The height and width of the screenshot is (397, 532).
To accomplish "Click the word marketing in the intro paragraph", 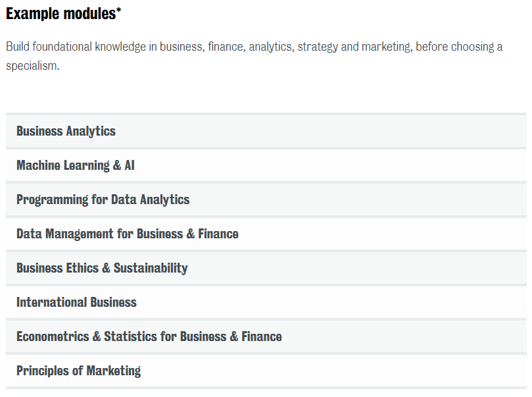I will (x=386, y=47).
